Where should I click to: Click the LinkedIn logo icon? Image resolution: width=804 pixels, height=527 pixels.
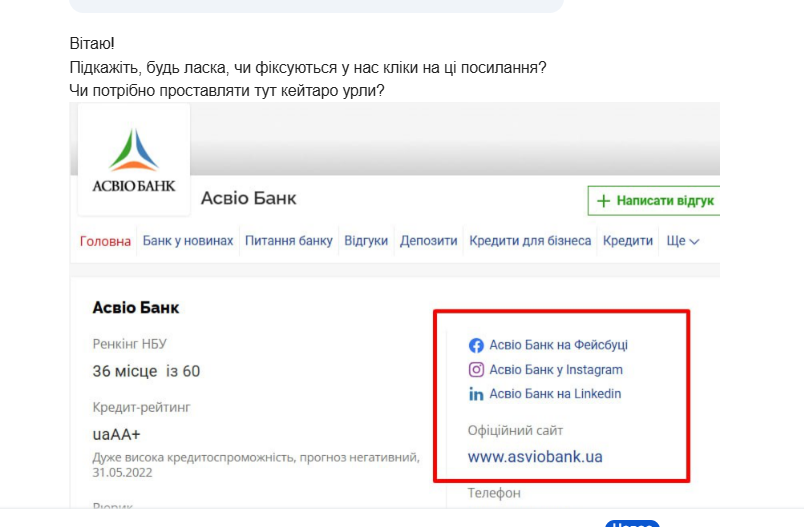476,394
